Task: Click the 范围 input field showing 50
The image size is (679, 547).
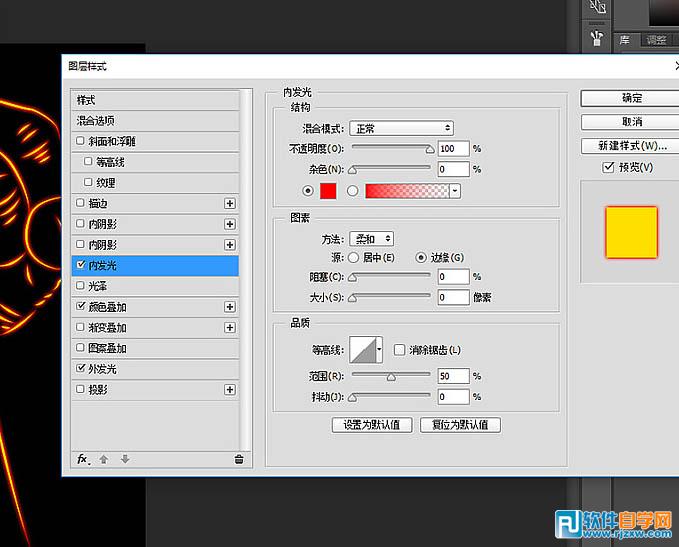Action: tap(453, 376)
